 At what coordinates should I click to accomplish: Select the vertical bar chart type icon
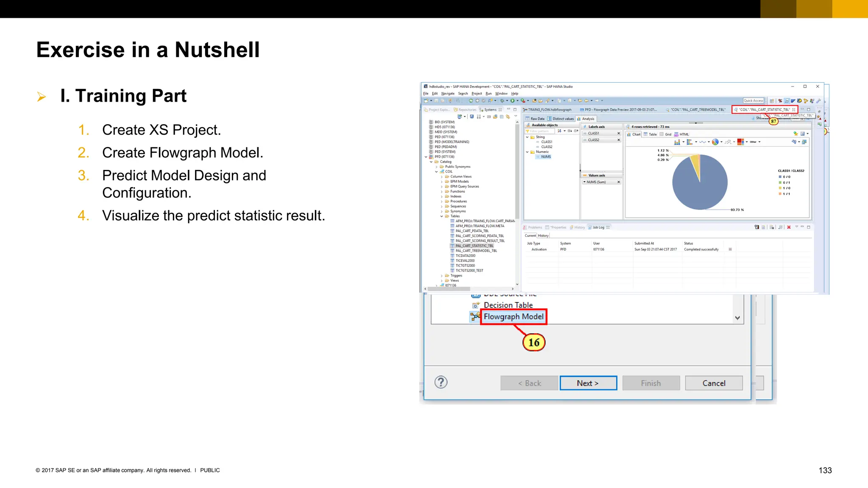pyautogui.click(x=677, y=142)
